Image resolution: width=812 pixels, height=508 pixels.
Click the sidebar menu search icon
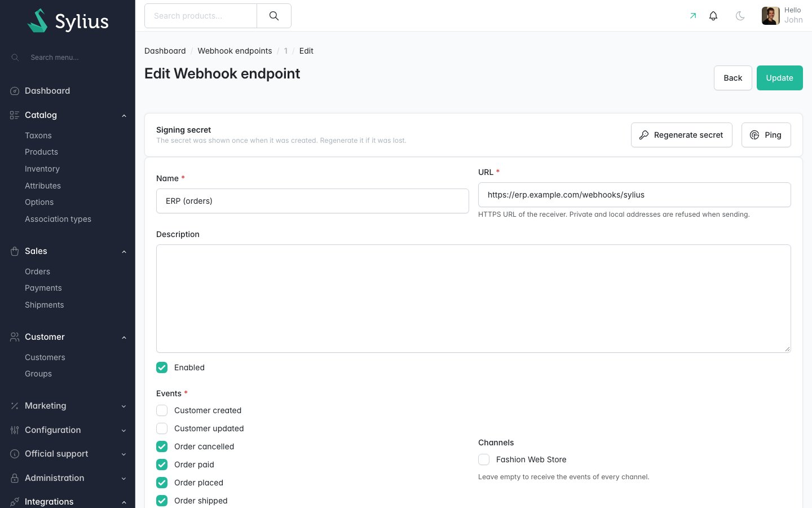(x=15, y=58)
